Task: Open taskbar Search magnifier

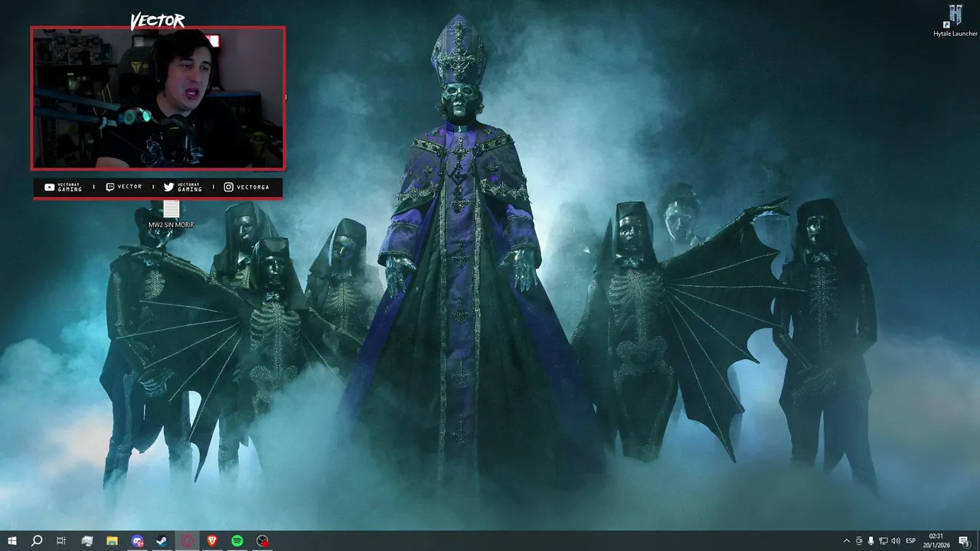Action: 37,541
